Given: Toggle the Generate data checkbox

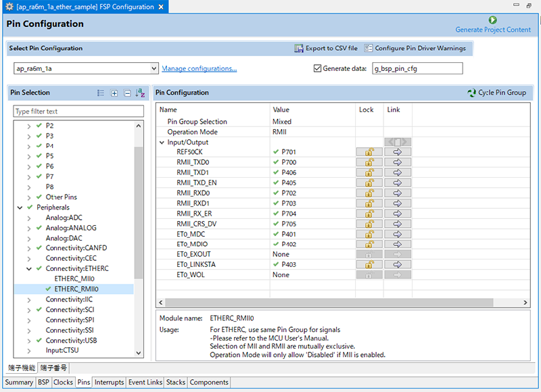Looking at the screenshot, I should (317, 68).
